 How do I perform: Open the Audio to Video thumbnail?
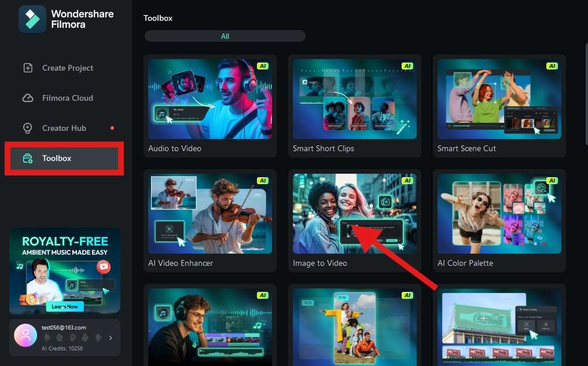pos(210,99)
